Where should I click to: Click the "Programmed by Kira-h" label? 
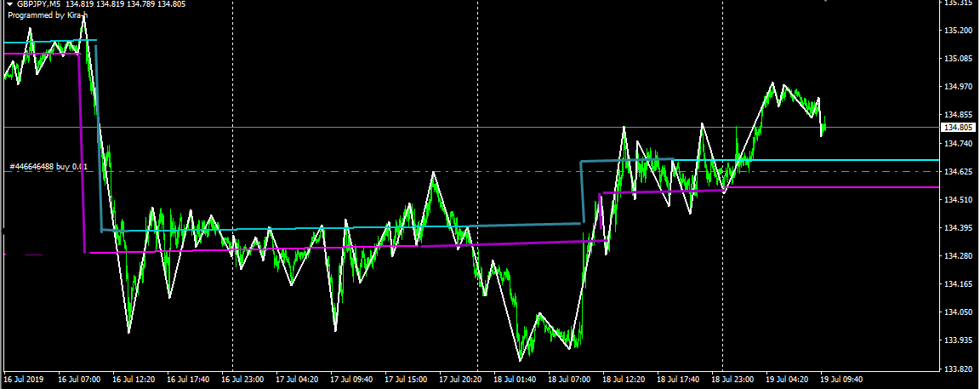(48, 14)
